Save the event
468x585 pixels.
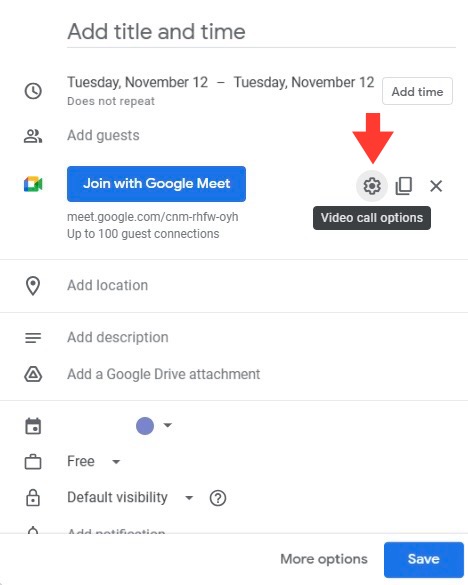(x=424, y=559)
